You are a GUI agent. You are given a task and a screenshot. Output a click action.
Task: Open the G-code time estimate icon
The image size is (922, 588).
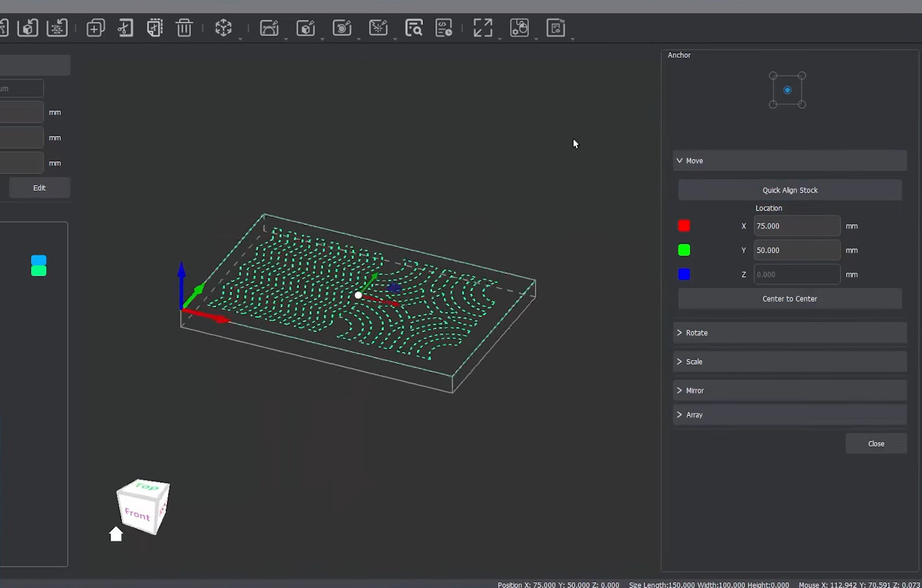coord(444,28)
